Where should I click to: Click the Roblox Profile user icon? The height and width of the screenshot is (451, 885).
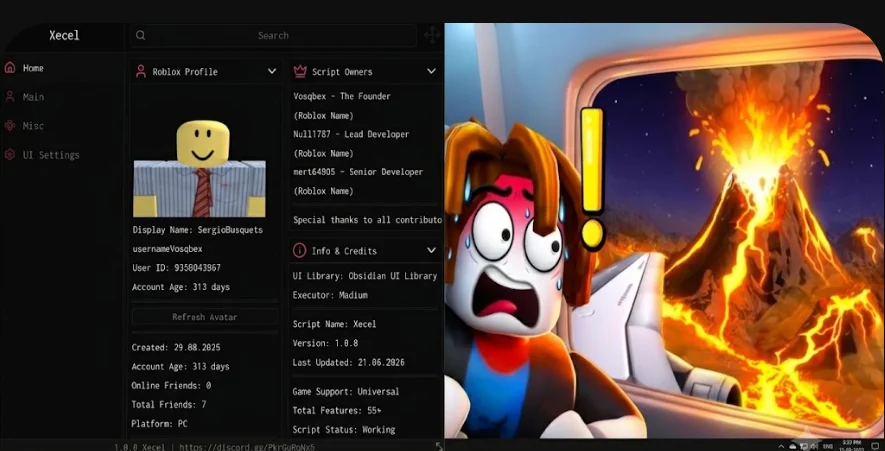[x=141, y=71]
